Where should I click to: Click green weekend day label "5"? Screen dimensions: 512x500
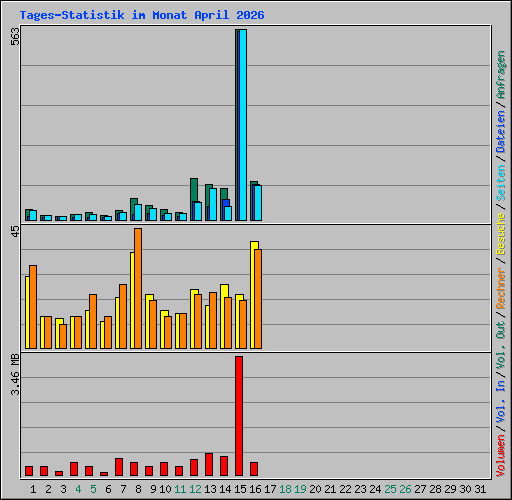93,489
